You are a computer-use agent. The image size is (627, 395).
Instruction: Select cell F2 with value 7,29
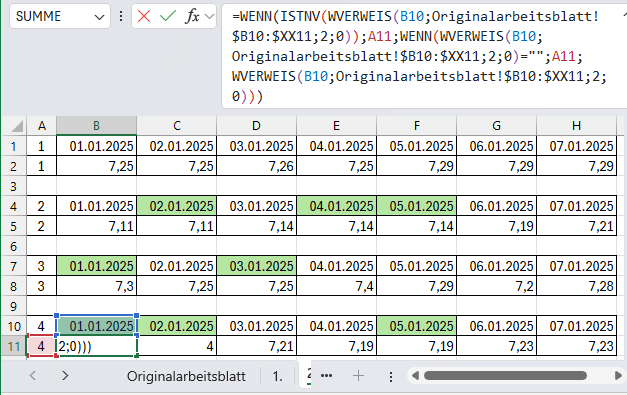pos(417,166)
